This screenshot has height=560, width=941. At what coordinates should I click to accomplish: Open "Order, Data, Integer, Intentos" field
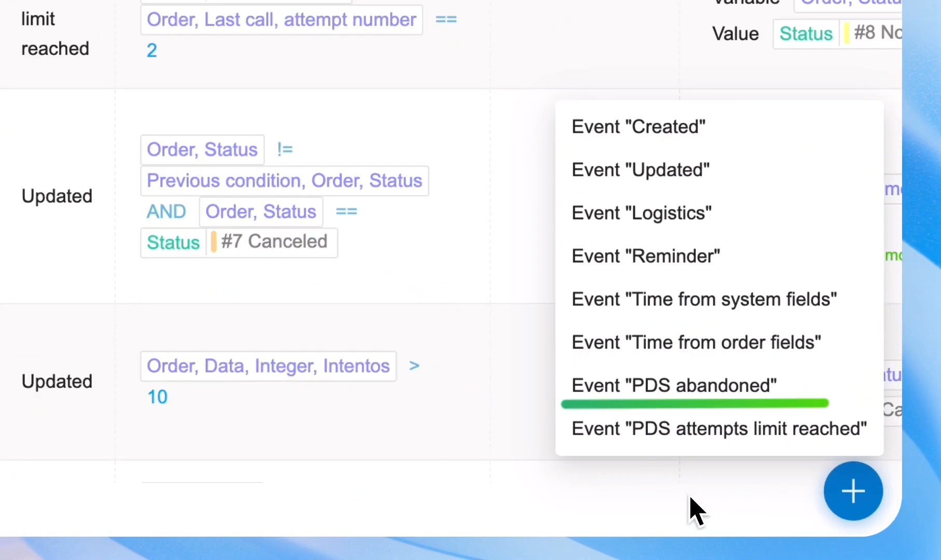268,366
